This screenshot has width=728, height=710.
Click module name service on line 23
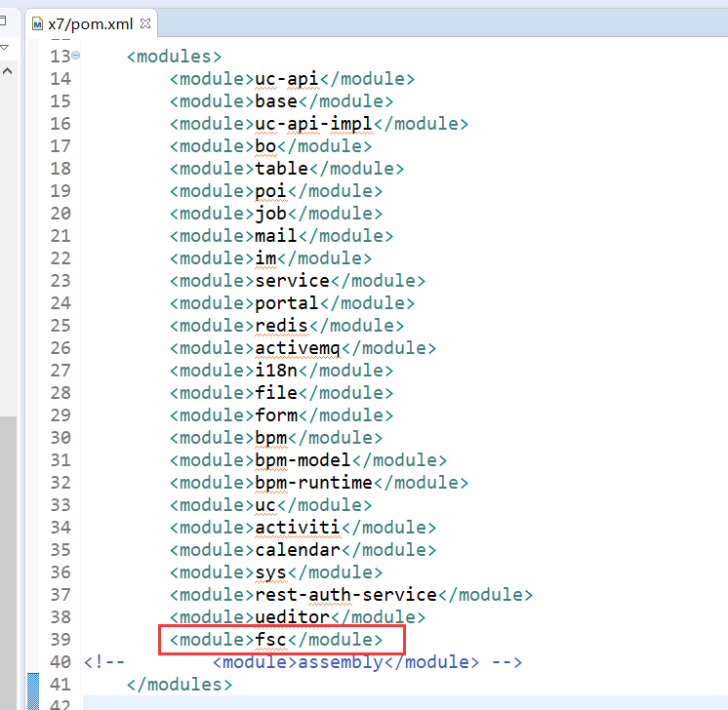coord(293,281)
